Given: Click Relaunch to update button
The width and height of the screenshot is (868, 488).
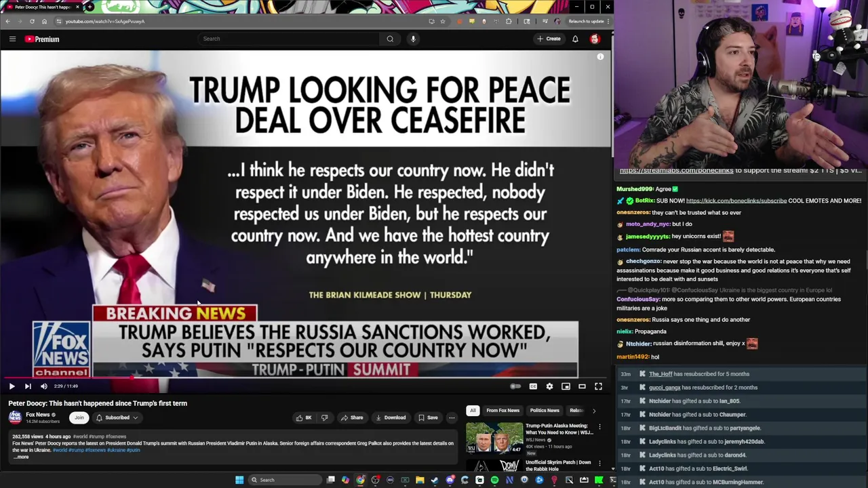Looking at the screenshot, I should coord(586,21).
